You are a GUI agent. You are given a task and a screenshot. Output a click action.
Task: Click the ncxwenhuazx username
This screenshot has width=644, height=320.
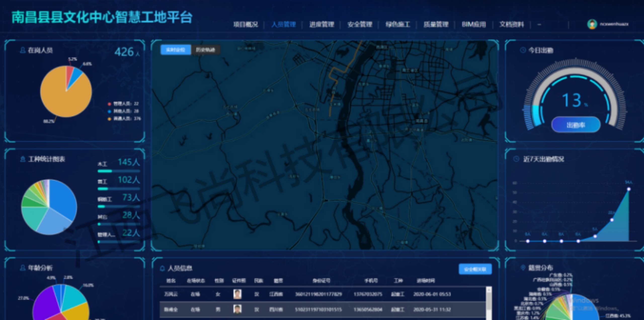pyautogui.click(x=614, y=24)
